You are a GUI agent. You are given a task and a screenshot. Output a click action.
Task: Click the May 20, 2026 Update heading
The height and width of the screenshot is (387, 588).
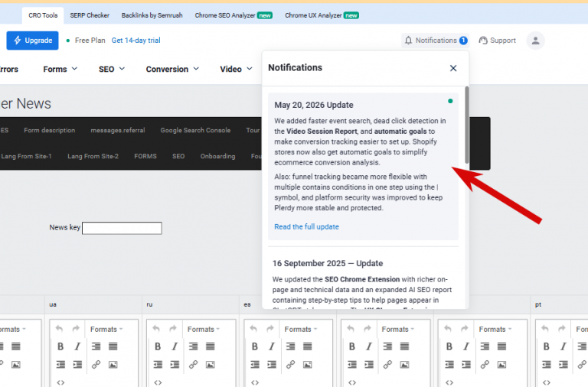(313, 105)
